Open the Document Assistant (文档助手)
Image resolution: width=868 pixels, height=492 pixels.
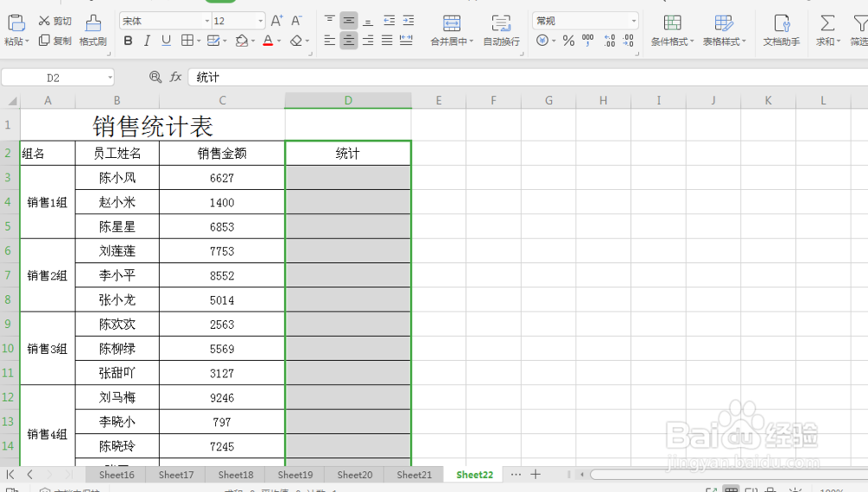click(x=782, y=30)
